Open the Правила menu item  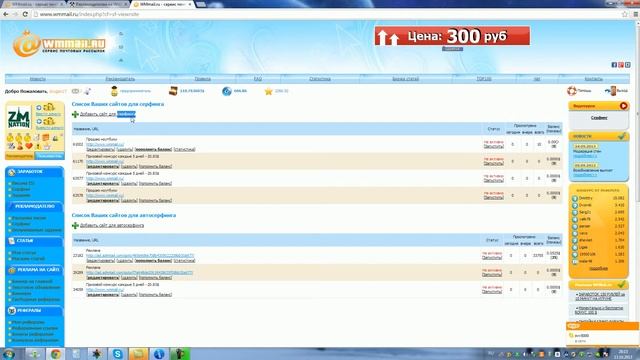(202, 79)
